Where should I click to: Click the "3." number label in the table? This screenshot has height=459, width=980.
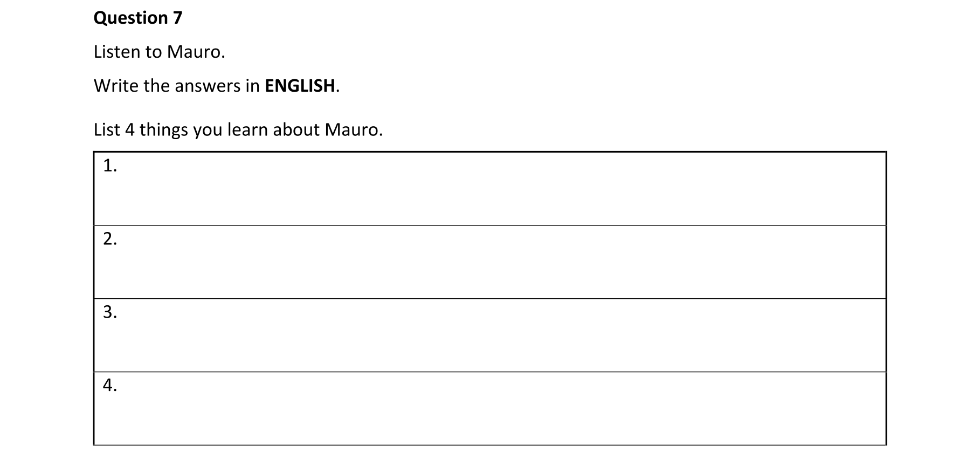click(x=110, y=312)
